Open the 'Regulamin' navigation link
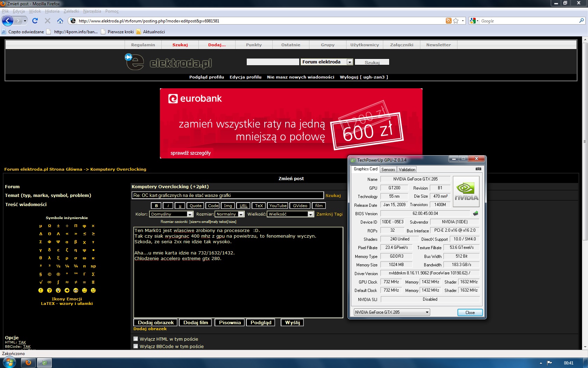The height and width of the screenshot is (368, 588). tap(143, 45)
